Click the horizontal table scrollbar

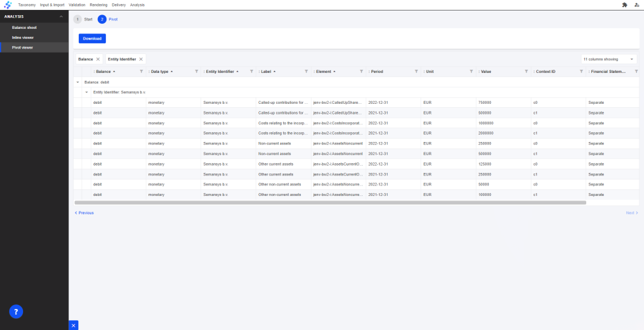click(x=329, y=202)
